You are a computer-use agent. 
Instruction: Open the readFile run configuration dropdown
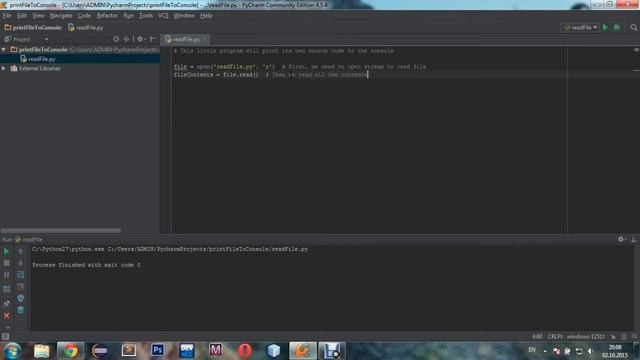click(581, 28)
